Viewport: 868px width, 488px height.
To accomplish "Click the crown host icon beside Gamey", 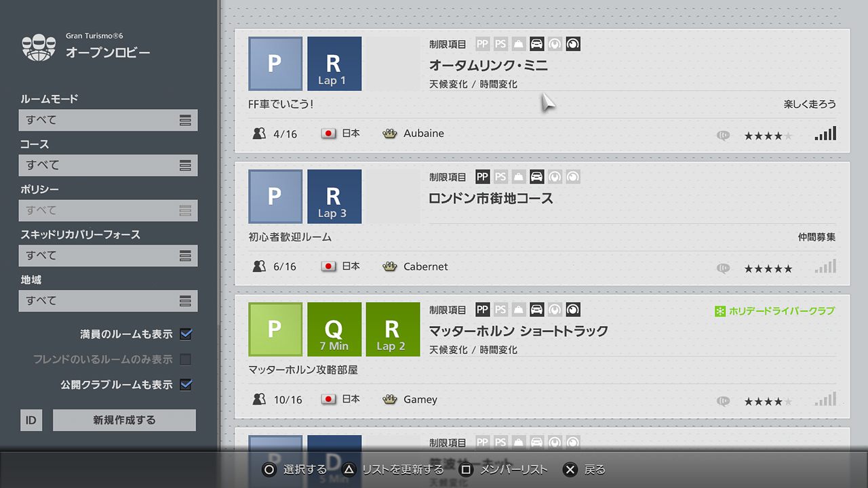I will pyautogui.click(x=389, y=399).
